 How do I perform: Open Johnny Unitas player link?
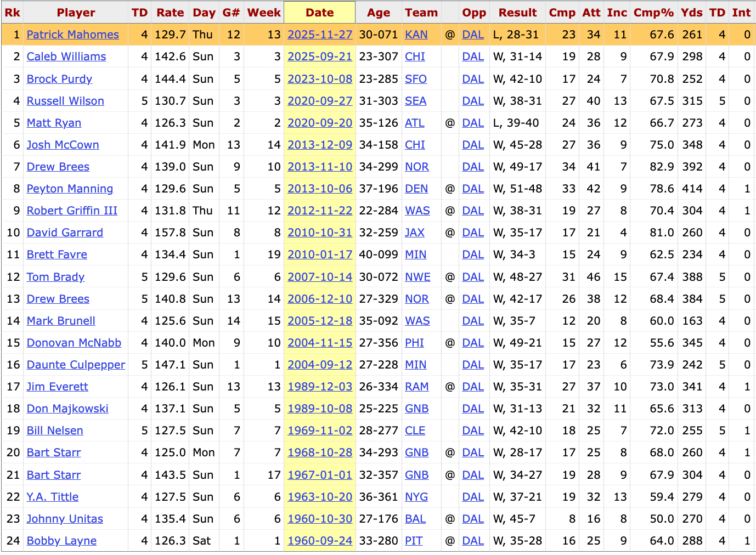65,519
